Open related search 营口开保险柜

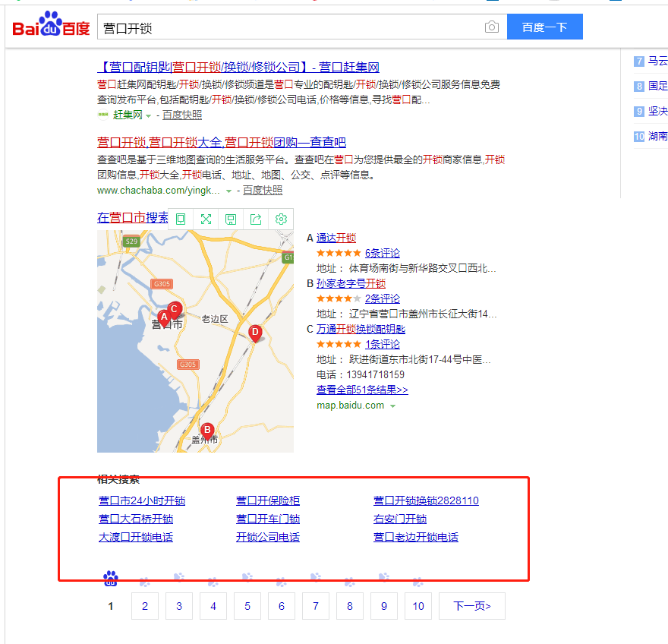(267, 500)
